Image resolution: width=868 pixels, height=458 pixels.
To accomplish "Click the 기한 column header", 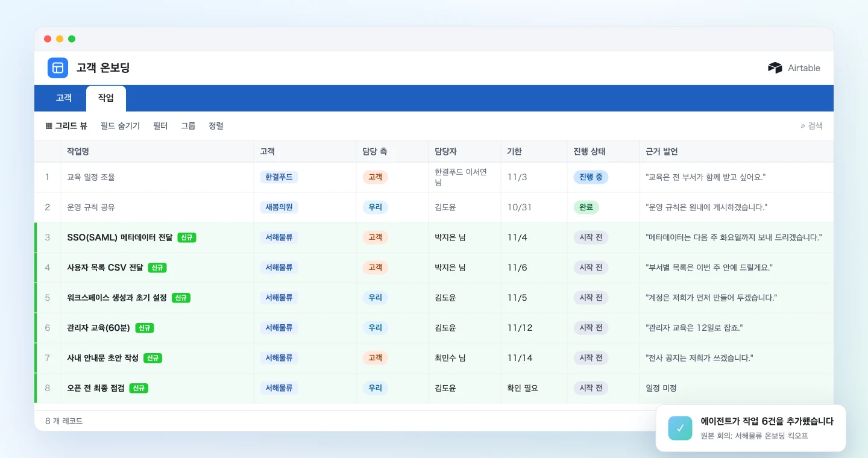I will 534,151.
